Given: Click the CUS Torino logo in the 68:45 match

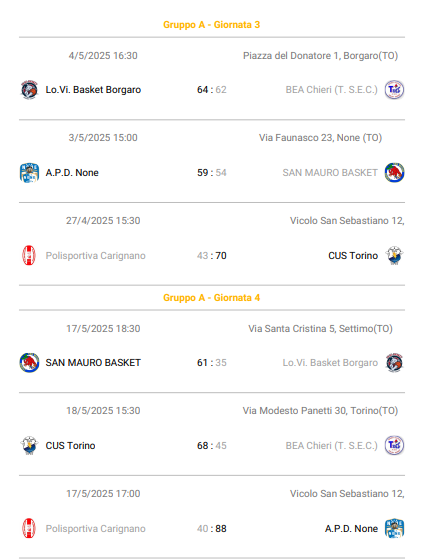Looking at the screenshot, I should coord(29,446).
